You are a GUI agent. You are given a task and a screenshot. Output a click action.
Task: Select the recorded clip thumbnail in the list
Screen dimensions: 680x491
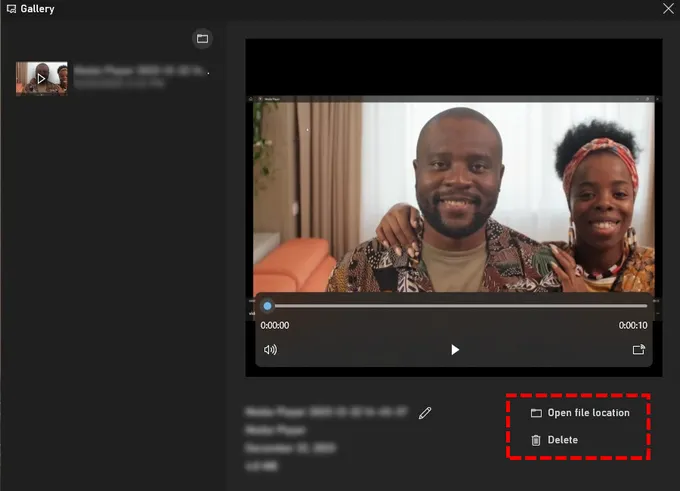pyautogui.click(x=42, y=79)
